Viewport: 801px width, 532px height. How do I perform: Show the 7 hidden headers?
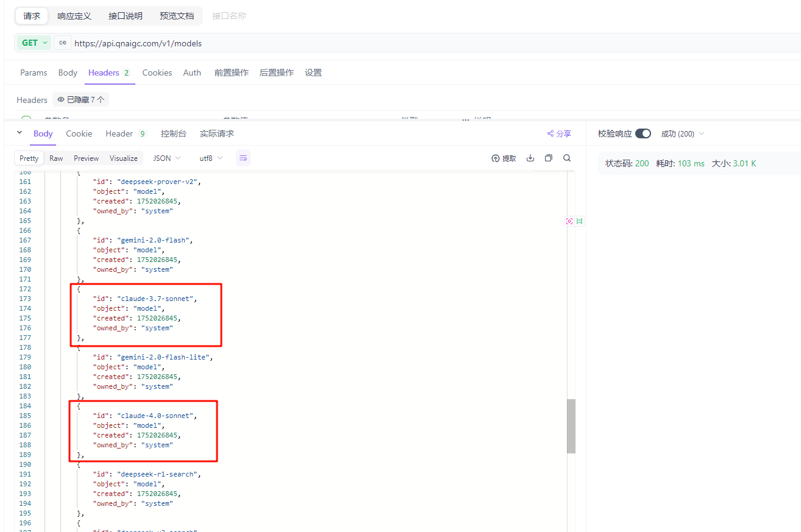click(x=81, y=100)
